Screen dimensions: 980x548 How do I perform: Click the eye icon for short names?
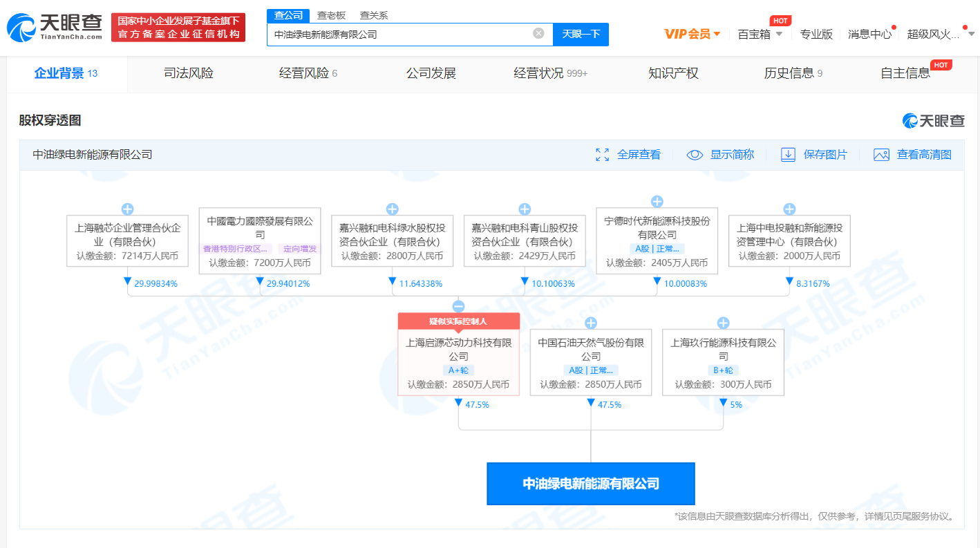(x=695, y=155)
